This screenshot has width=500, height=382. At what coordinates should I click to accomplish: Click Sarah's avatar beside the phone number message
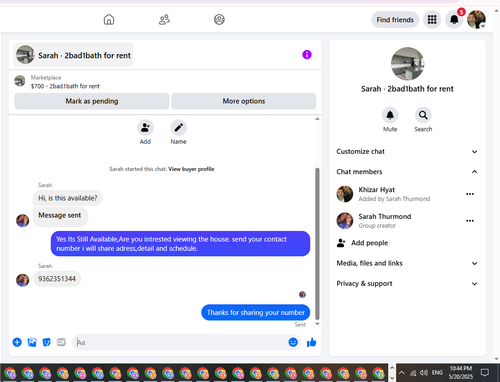click(x=23, y=280)
